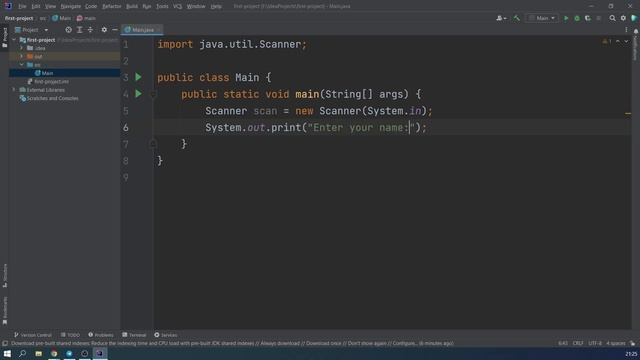Click Select Opened File target icon in Project panel
640x360 pixels.
pos(69,30)
